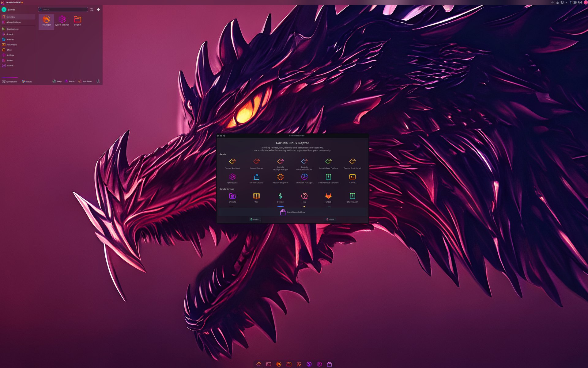Launch the System Cleaner tool
The width and height of the screenshot is (588, 368).
pyautogui.click(x=256, y=177)
